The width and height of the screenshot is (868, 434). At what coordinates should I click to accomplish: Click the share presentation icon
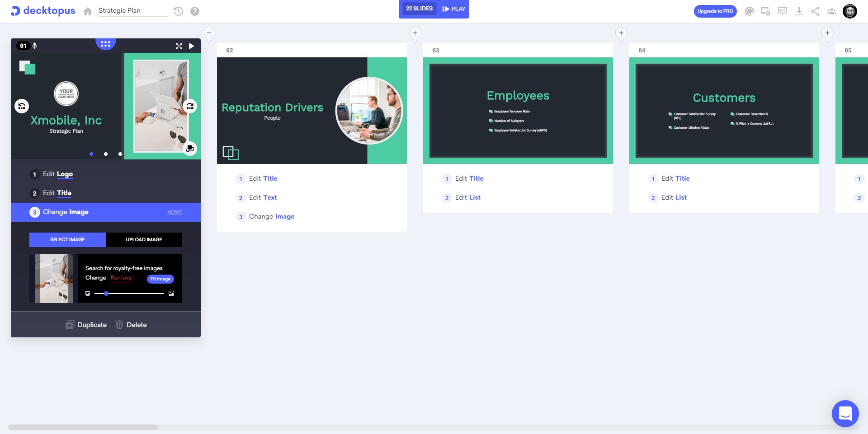pos(815,11)
